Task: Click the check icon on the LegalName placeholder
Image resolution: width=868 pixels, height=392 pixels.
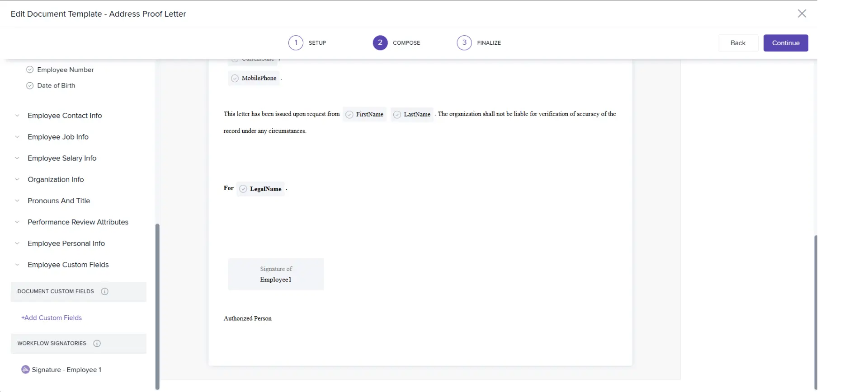Action: tap(243, 189)
